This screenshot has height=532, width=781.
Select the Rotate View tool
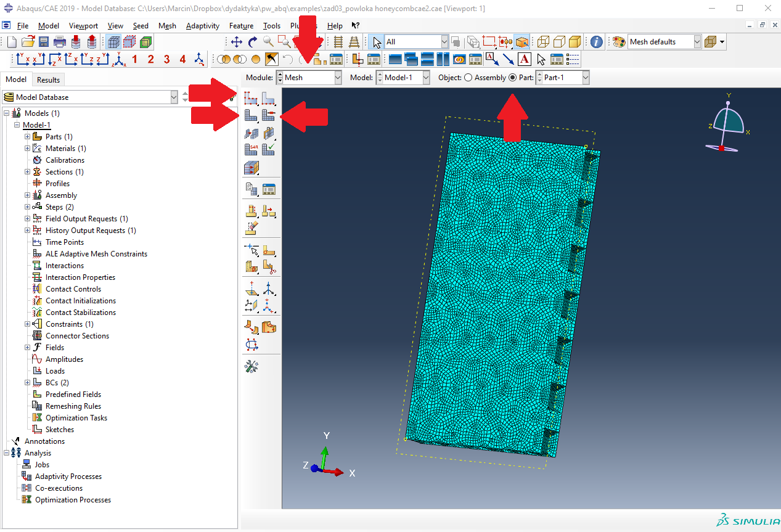(x=252, y=42)
